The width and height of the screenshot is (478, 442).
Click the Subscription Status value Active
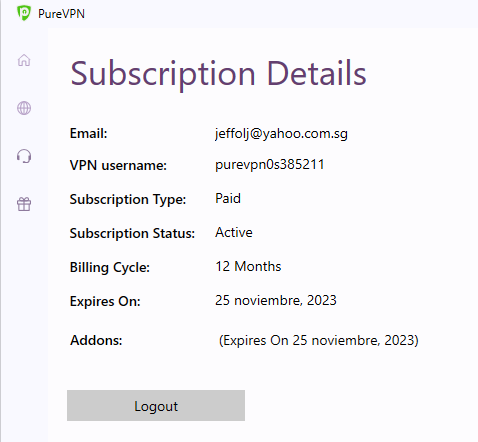[234, 232]
